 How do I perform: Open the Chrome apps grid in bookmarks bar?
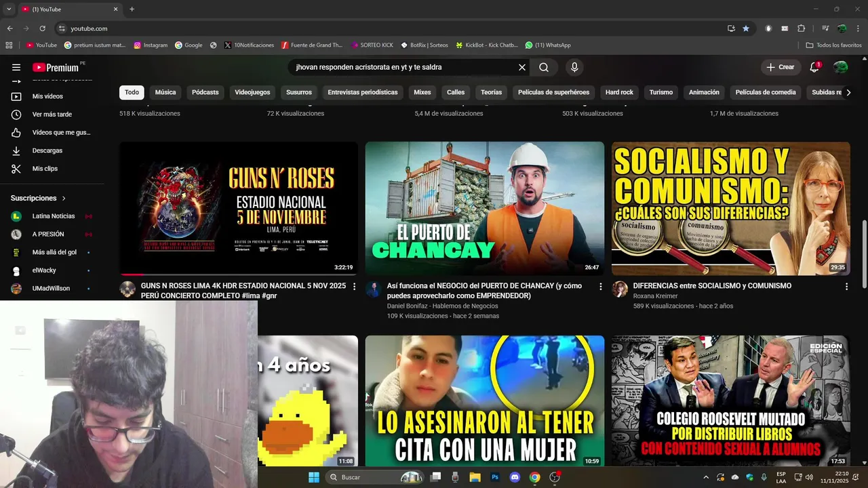point(9,45)
